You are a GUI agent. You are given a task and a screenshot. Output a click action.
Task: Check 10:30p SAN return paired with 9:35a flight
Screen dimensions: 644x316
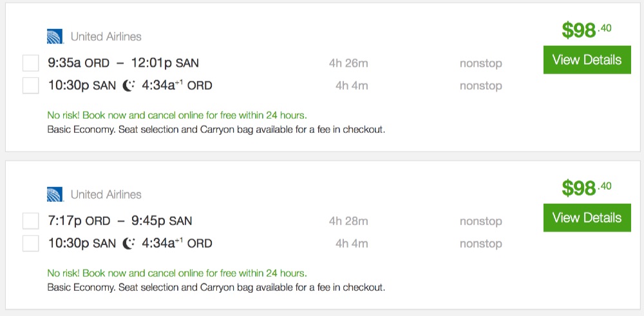(x=31, y=85)
